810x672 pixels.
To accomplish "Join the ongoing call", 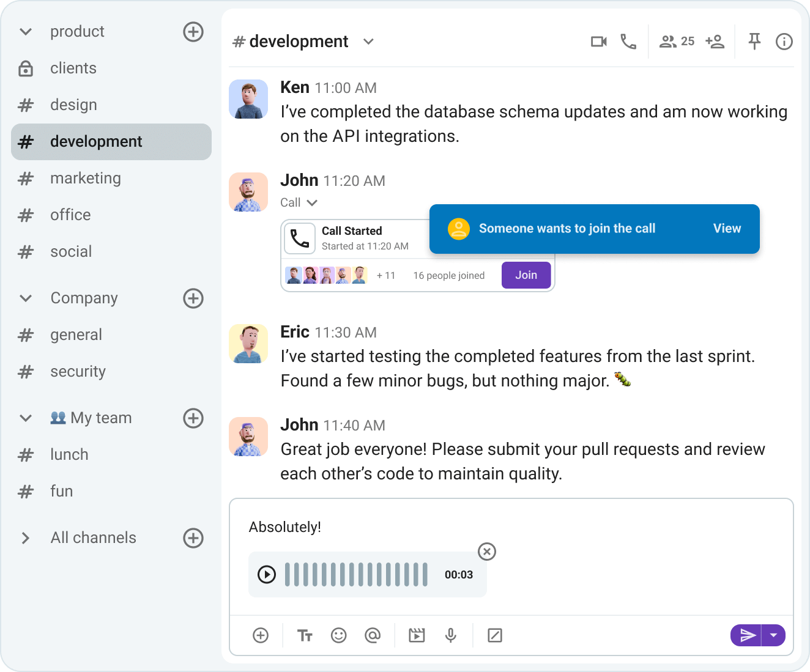I will [526, 275].
